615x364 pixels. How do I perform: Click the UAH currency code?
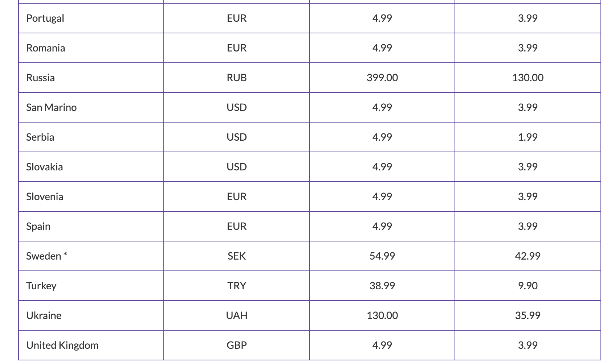[x=237, y=315]
